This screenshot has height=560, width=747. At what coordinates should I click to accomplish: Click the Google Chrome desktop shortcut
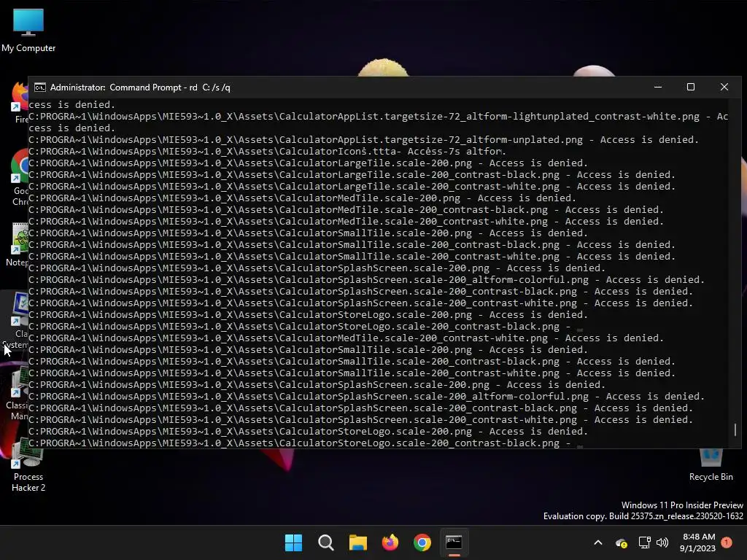pos(19,177)
